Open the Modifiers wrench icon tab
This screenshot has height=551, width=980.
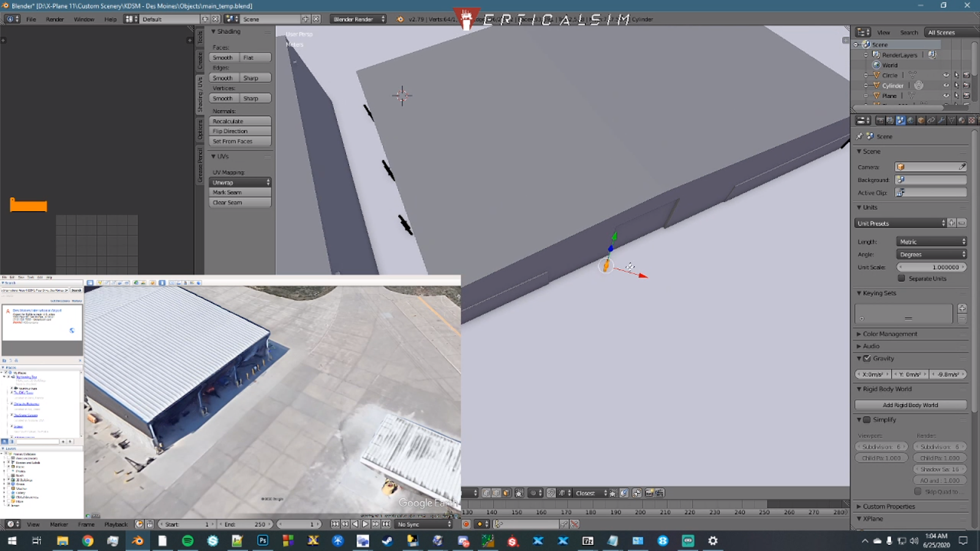[x=941, y=121]
